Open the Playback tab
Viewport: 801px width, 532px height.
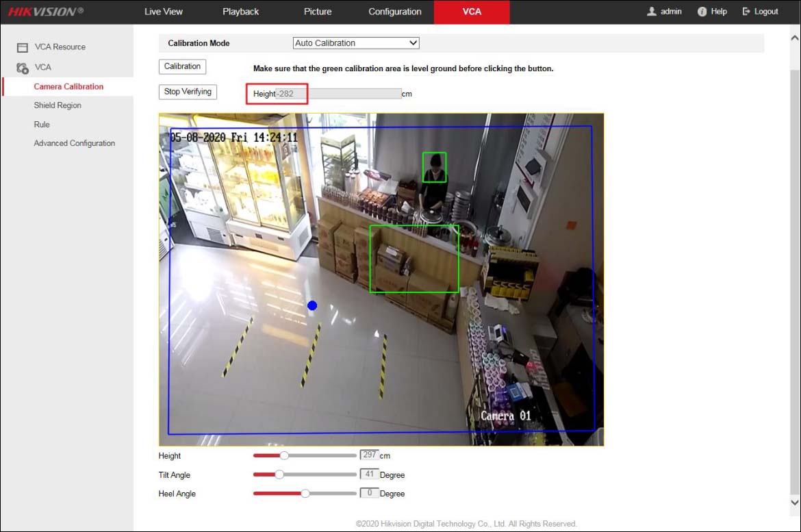coord(240,11)
